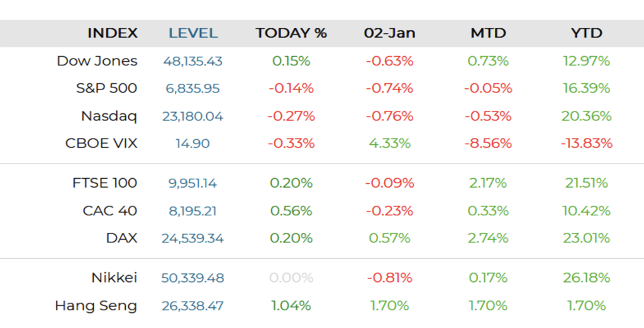This screenshot has width=644, height=328.
Task: Select the CBOE VIX MTD value -8.56%
Action: coord(488,143)
